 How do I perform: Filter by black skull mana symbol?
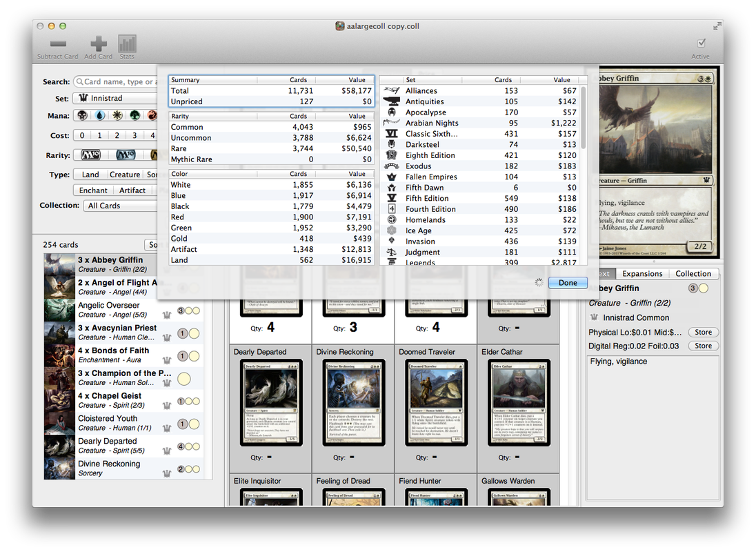pyautogui.click(x=82, y=116)
